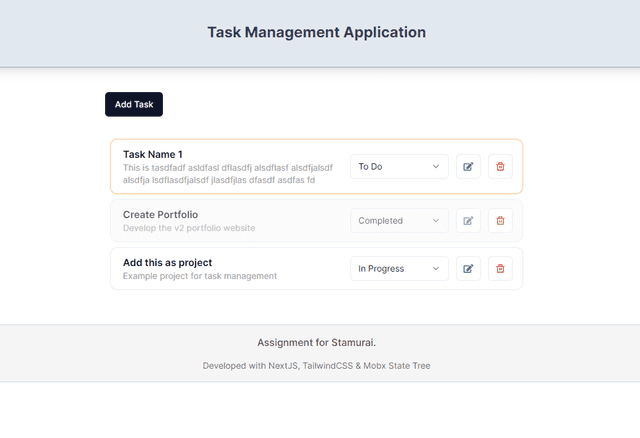This screenshot has height=438, width=640.
Task: Click the chevron arrow beside To Do
Action: [436, 166]
